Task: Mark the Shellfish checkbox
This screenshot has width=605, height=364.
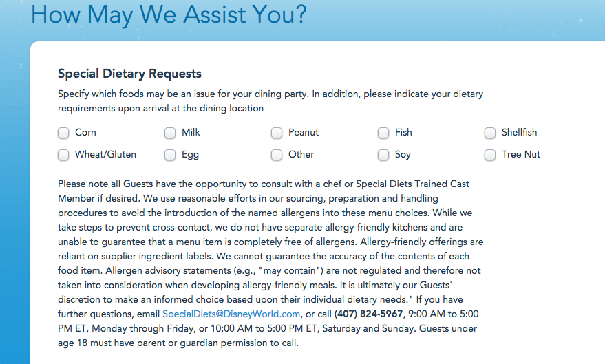Action: point(490,133)
